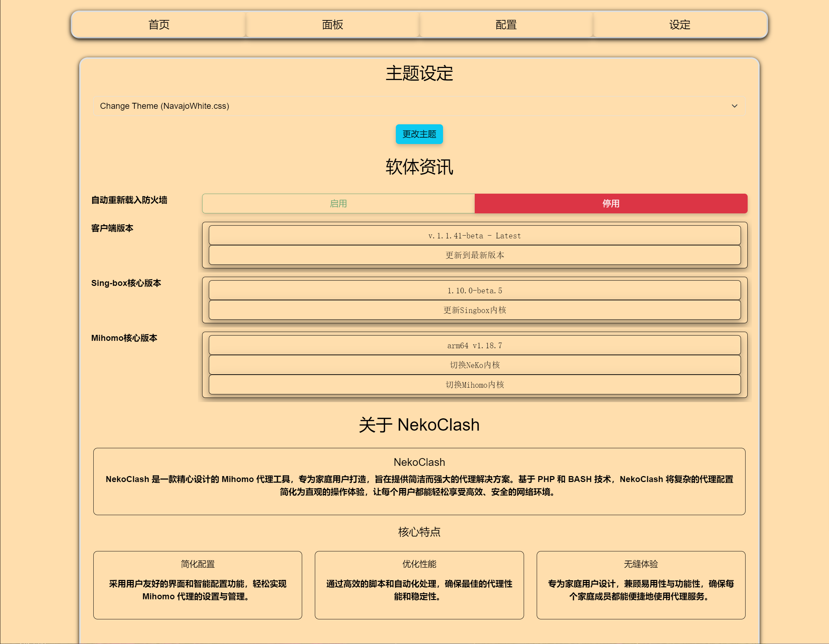The height and width of the screenshot is (644, 829).
Task: Switch core with 切换NeKo内核
Action: (474, 365)
